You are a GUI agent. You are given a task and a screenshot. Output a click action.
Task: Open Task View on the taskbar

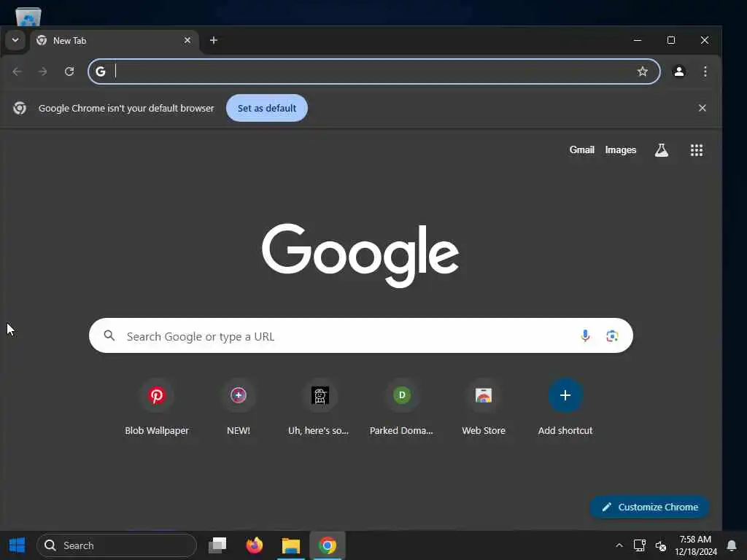click(217, 545)
